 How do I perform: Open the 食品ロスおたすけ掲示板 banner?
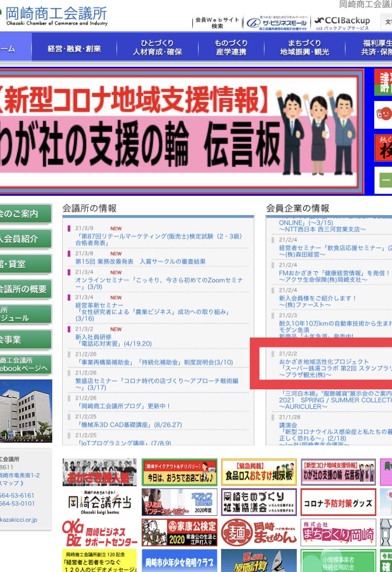(259, 472)
